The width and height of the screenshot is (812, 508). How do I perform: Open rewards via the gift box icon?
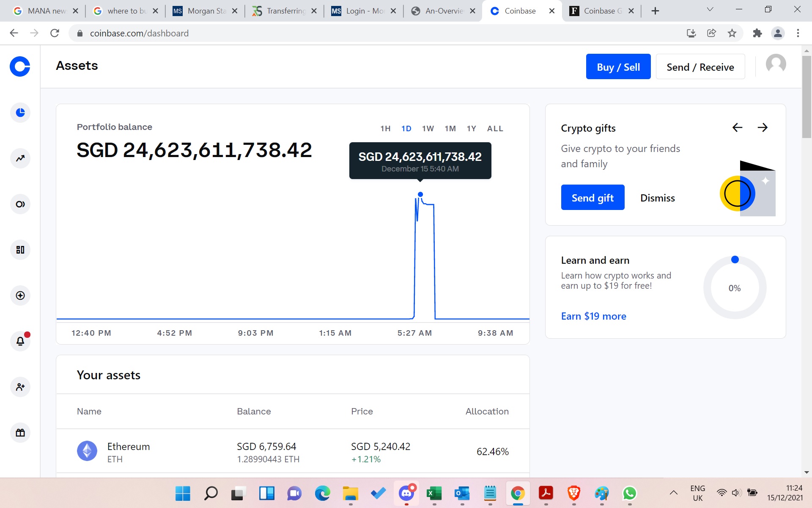(x=20, y=432)
